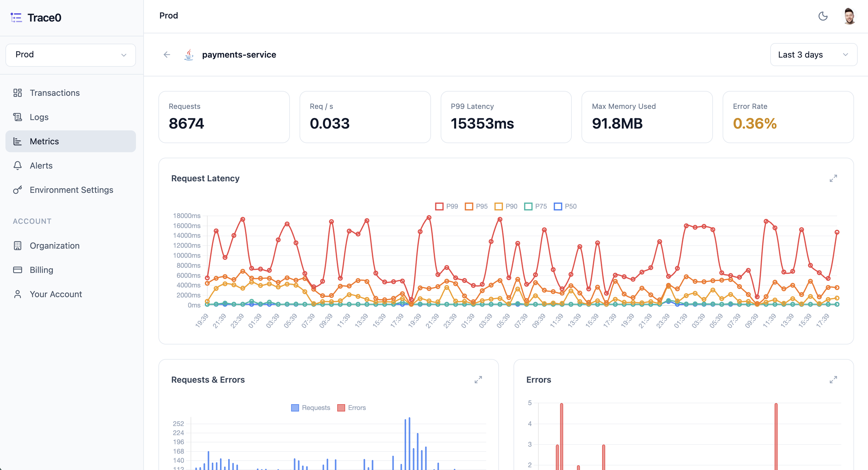Click the Billing card icon

[18, 270]
